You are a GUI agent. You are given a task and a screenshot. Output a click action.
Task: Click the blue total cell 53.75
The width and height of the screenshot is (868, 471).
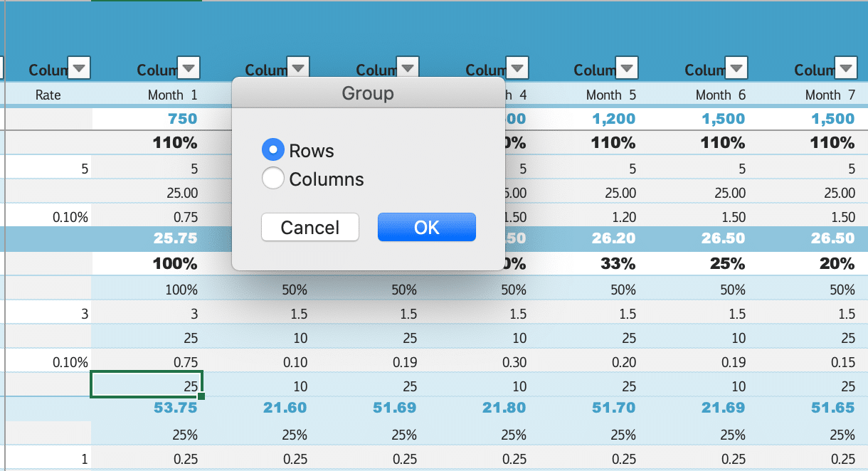(175, 408)
